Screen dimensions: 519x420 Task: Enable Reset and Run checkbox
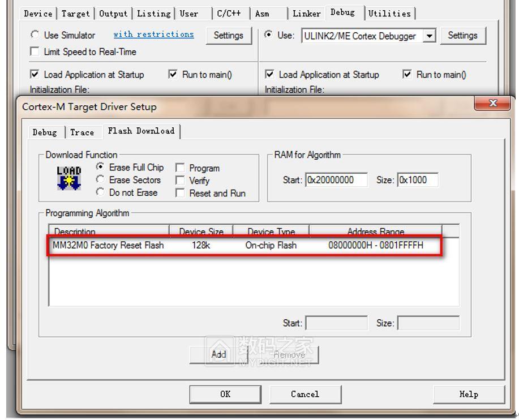pos(180,193)
